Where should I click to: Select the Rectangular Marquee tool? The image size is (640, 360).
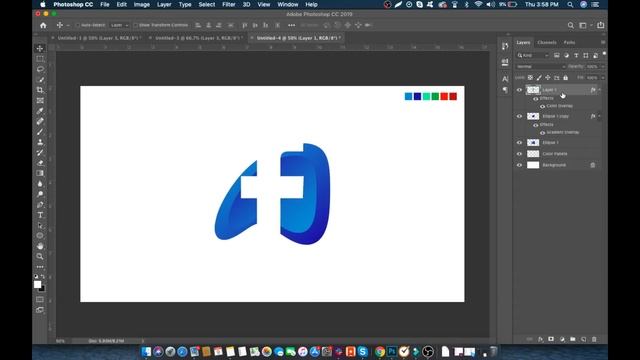coord(40,59)
